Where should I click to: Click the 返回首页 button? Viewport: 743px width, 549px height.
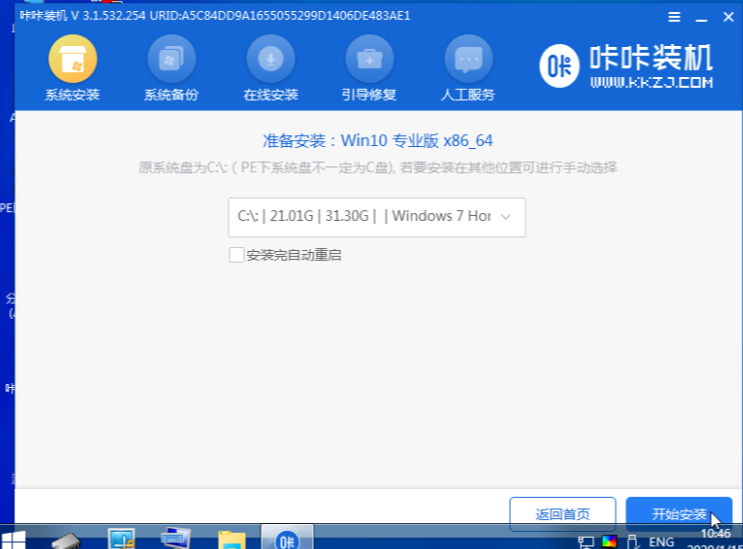(562, 514)
